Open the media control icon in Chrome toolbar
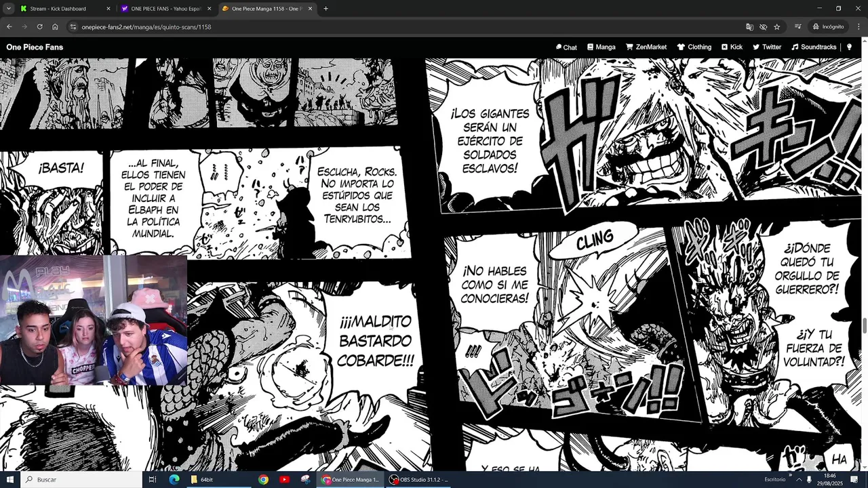868x488 pixels. tap(797, 27)
